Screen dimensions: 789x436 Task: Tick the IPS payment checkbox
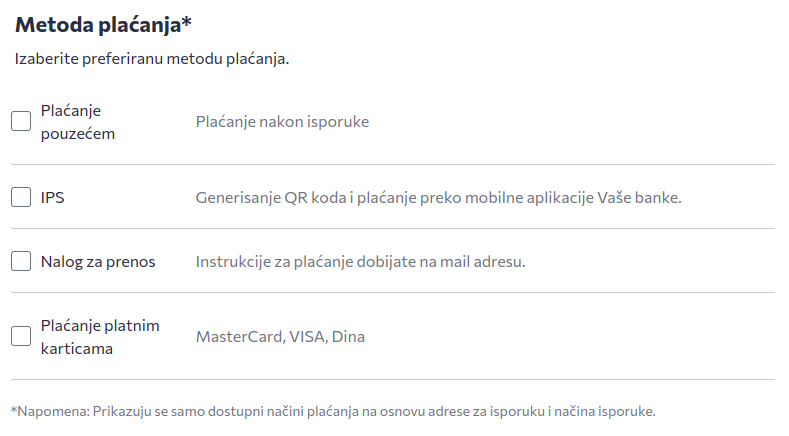21,197
